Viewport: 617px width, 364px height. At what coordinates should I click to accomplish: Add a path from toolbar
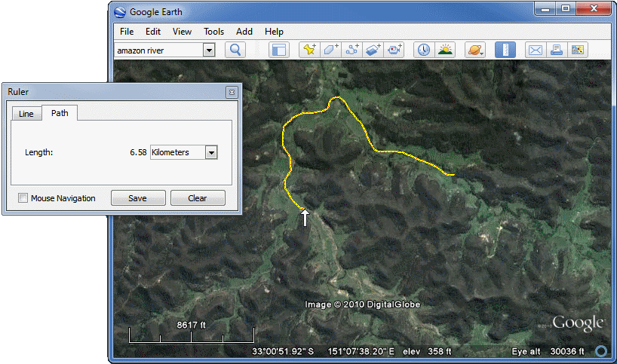pos(351,50)
